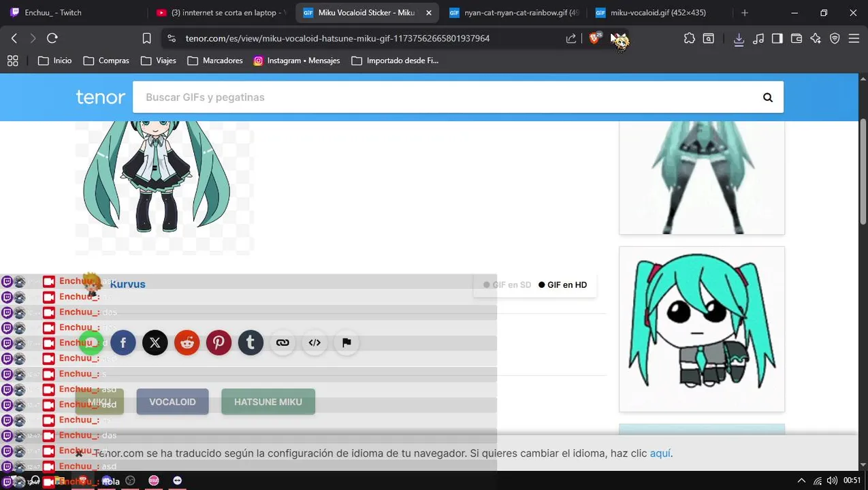Open Importado desde Fi... bookmark folder
Viewport: 868px width, 490px height.
pos(395,61)
